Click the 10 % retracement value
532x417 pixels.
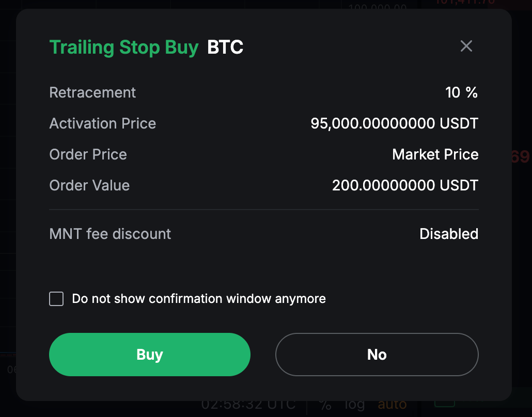tap(461, 93)
